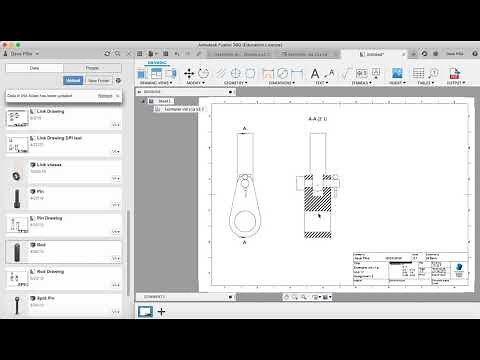Open the Link Drawing thumbnail

[17, 118]
